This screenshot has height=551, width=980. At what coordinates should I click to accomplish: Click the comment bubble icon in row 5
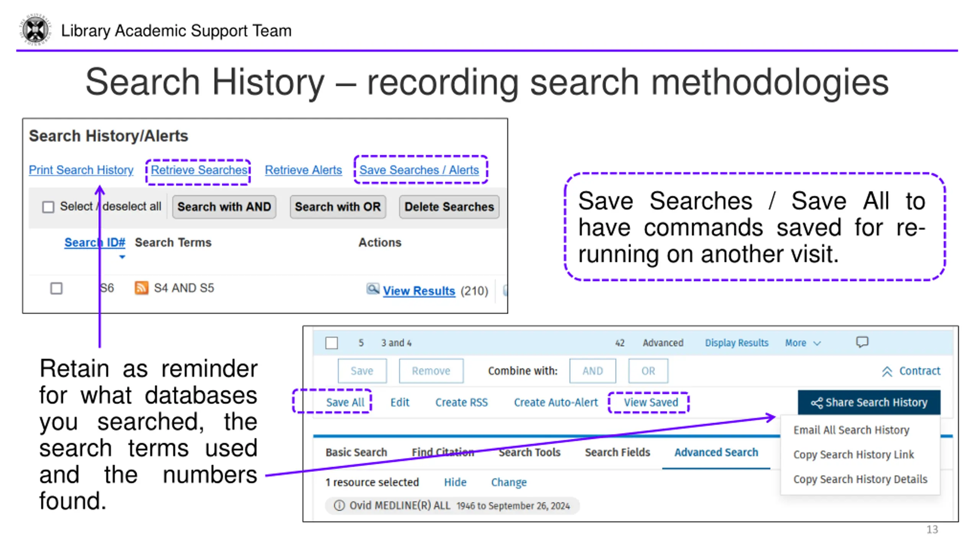(x=862, y=342)
